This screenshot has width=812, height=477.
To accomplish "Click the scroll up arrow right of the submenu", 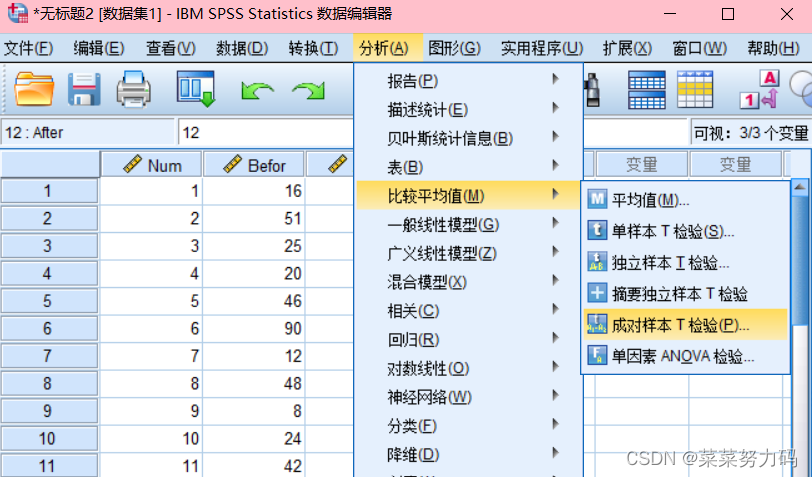I will coord(800,187).
